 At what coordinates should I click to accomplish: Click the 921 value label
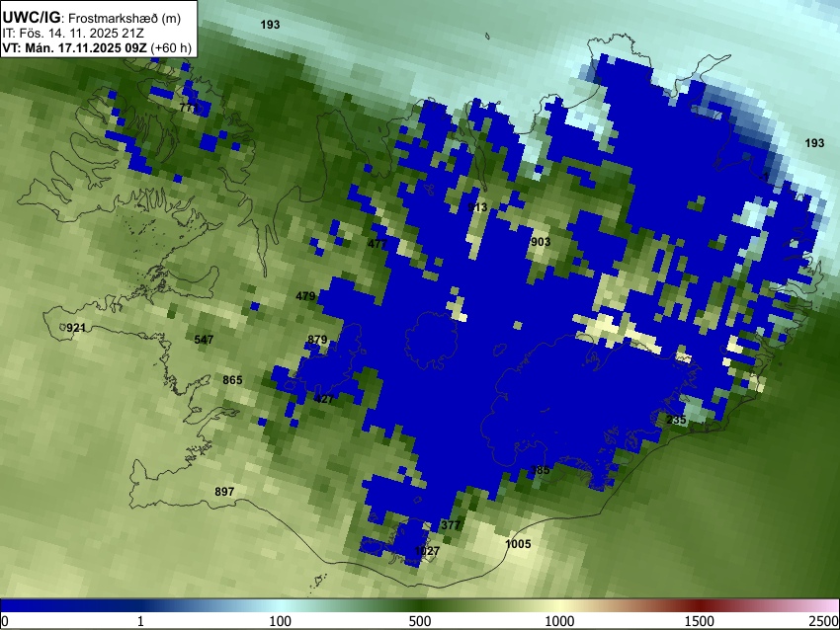coord(76,328)
